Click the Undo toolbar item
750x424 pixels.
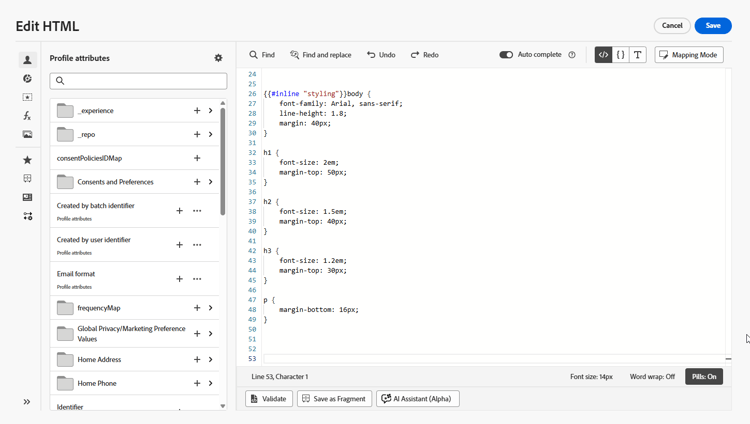click(381, 55)
